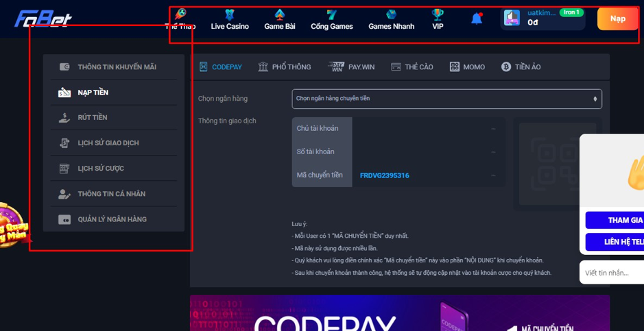Click the chat message input field
Image resolution: width=644 pixels, height=331 pixels.
click(612, 273)
